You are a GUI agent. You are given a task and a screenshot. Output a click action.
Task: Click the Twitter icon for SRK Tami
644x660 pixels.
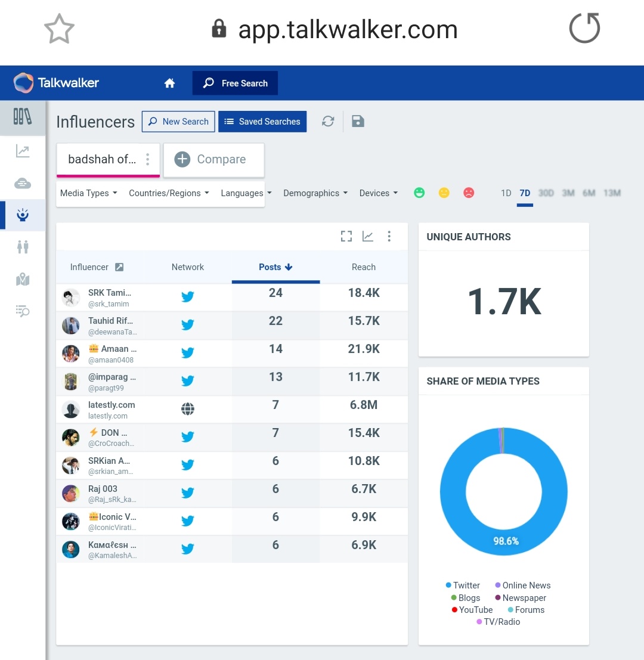click(x=188, y=297)
